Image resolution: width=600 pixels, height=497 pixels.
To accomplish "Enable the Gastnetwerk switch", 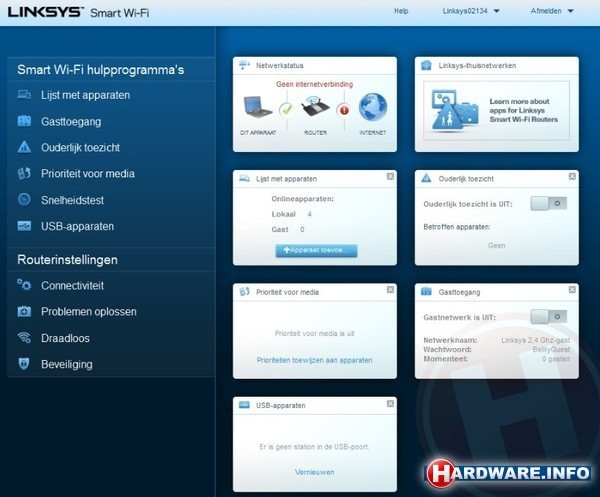I will pos(549,316).
